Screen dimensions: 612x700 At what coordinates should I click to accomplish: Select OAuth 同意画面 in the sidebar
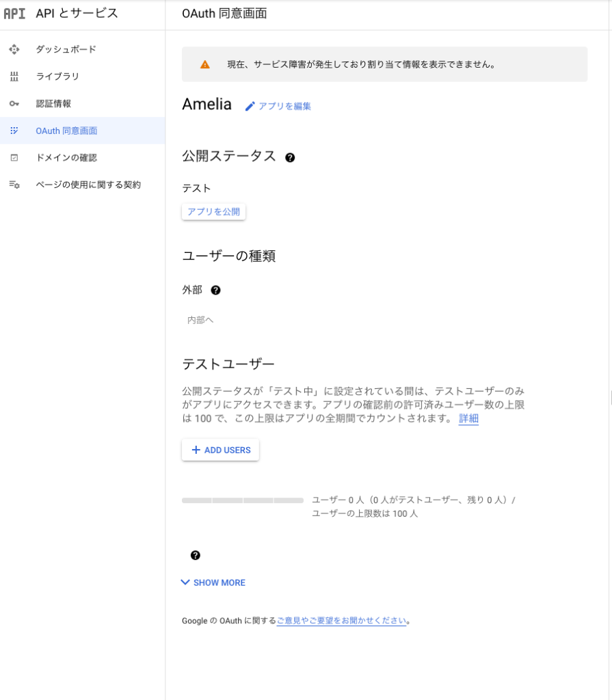click(x=83, y=131)
